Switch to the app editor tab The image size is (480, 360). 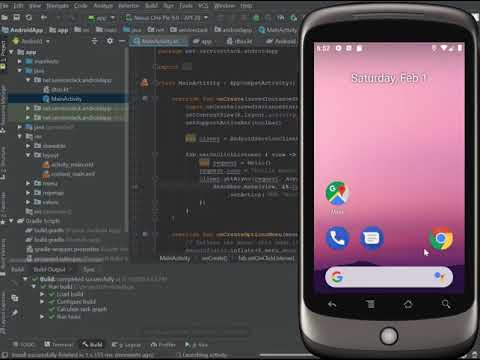(x=202, y=41)
